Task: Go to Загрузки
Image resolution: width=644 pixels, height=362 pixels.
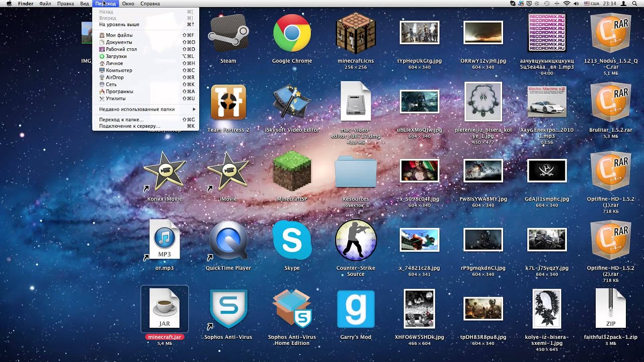Action: click(146, 56)
